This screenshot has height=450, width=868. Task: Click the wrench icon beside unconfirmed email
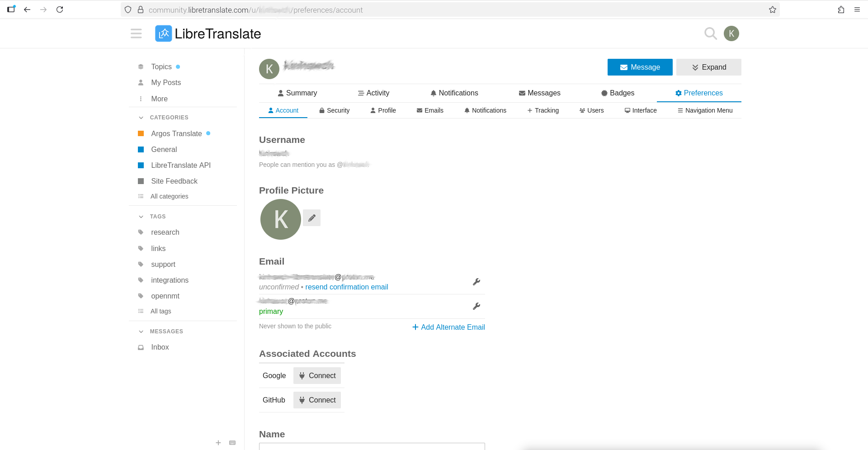pyautogui.click(x=476, y=282)
